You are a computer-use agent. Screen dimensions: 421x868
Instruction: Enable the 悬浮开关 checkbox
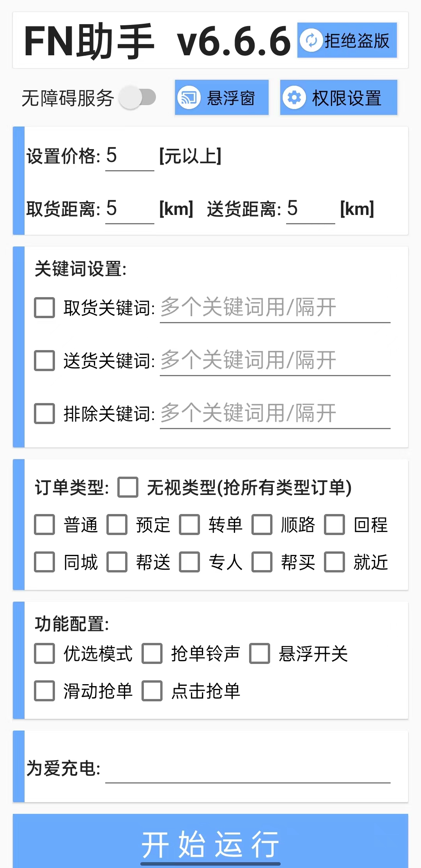260,653
